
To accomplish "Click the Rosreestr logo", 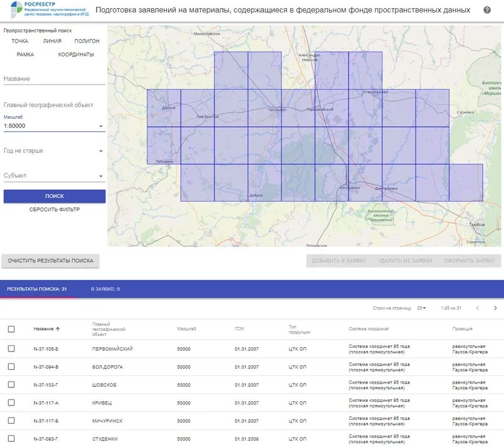I will [x=50, y=10].
